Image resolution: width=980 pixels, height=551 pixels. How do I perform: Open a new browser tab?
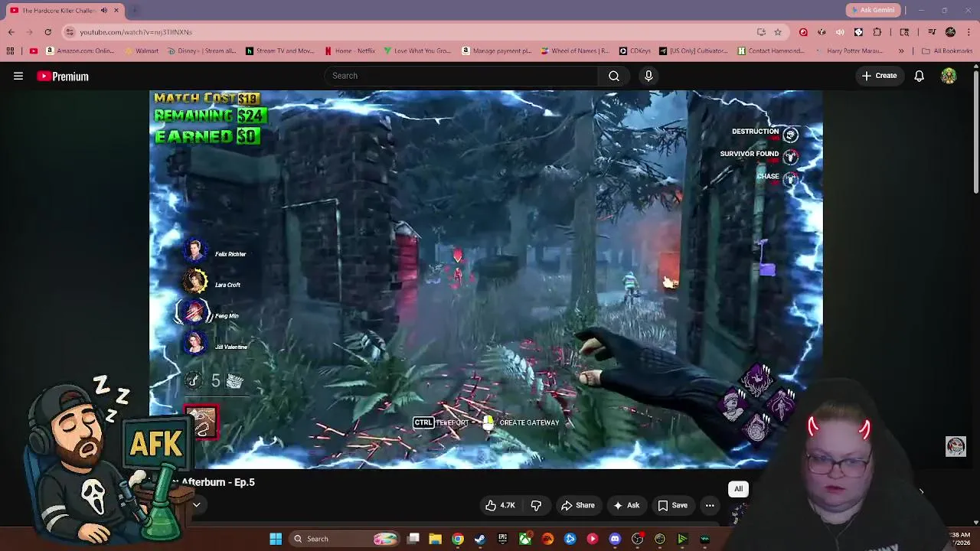pyautogui.click(x=134, y=11)
